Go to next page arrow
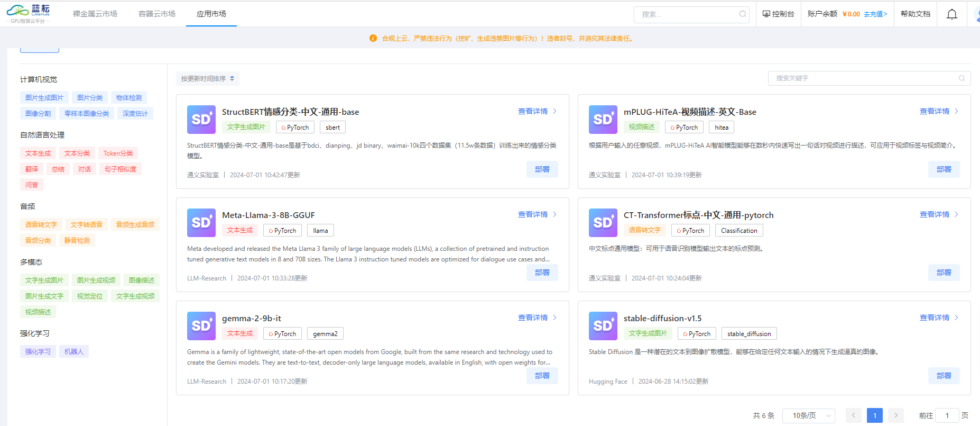Viewport: 980px width, 426px height. [x=896, y=415]
